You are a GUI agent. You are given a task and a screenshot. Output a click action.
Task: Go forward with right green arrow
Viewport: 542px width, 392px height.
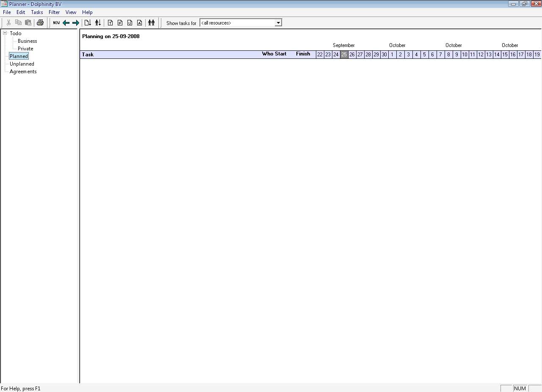coord(76,23)
